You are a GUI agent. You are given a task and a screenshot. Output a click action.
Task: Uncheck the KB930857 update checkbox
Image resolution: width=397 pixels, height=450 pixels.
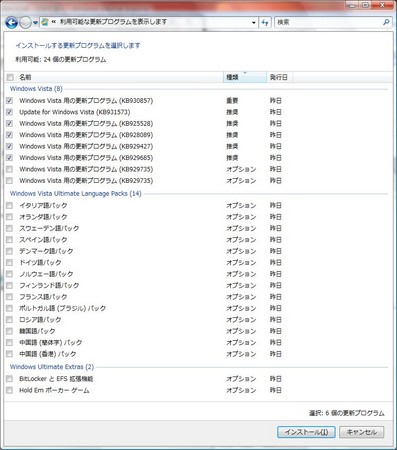coord(9,101)
